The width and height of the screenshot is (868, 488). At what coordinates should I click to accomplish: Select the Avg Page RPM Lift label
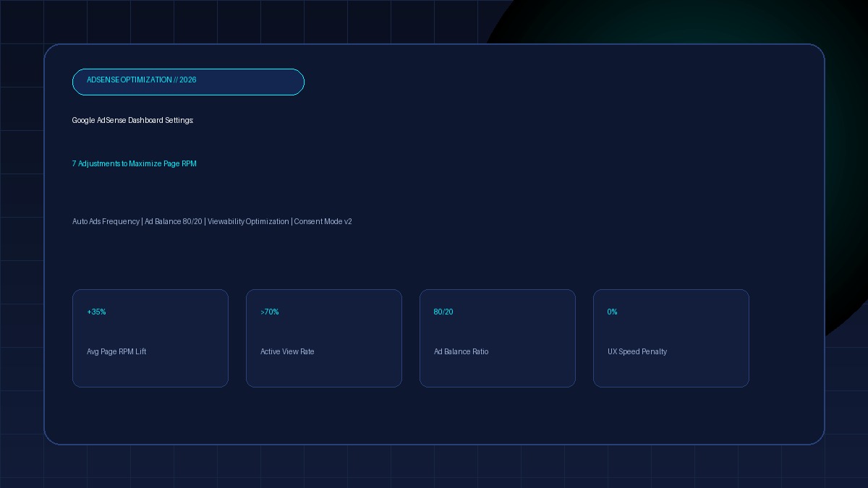coord(116,351)
